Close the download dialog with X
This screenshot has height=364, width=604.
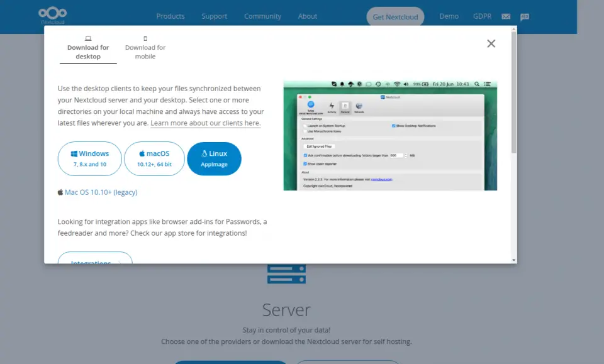[491, 43]
